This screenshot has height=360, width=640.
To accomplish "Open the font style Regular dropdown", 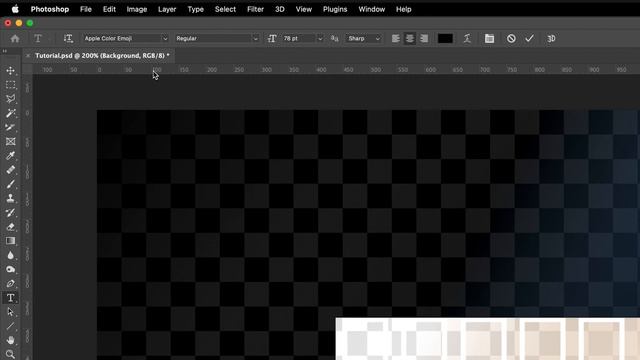I will click(217, 38).
